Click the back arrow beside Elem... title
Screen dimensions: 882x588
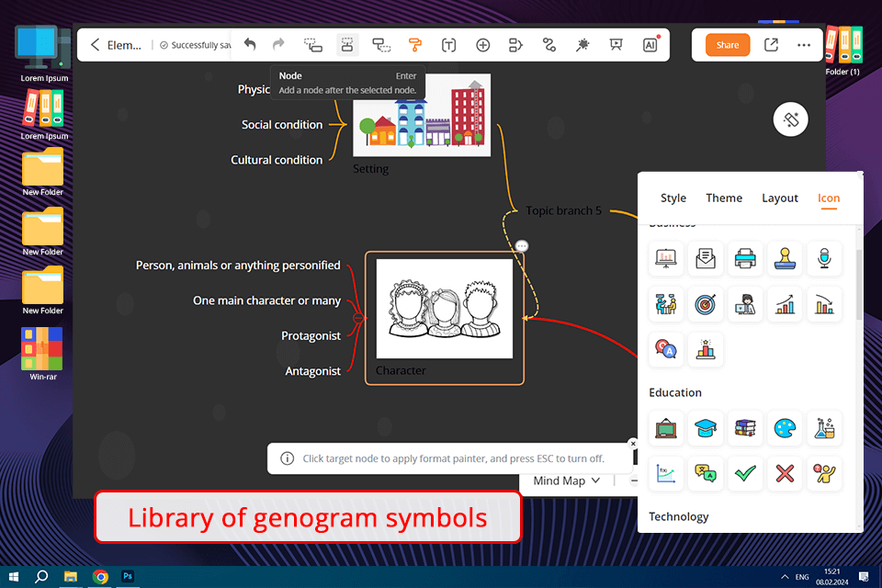pos(95,45)
